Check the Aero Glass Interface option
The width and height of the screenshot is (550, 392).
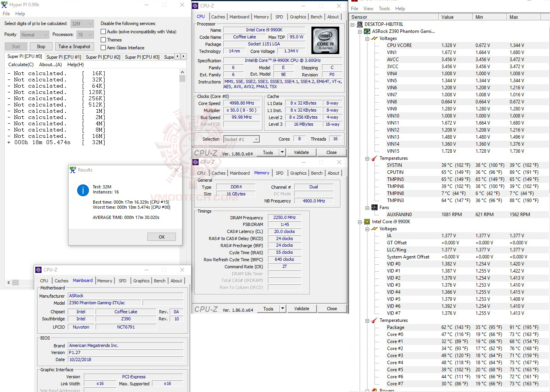click(103, 48)
